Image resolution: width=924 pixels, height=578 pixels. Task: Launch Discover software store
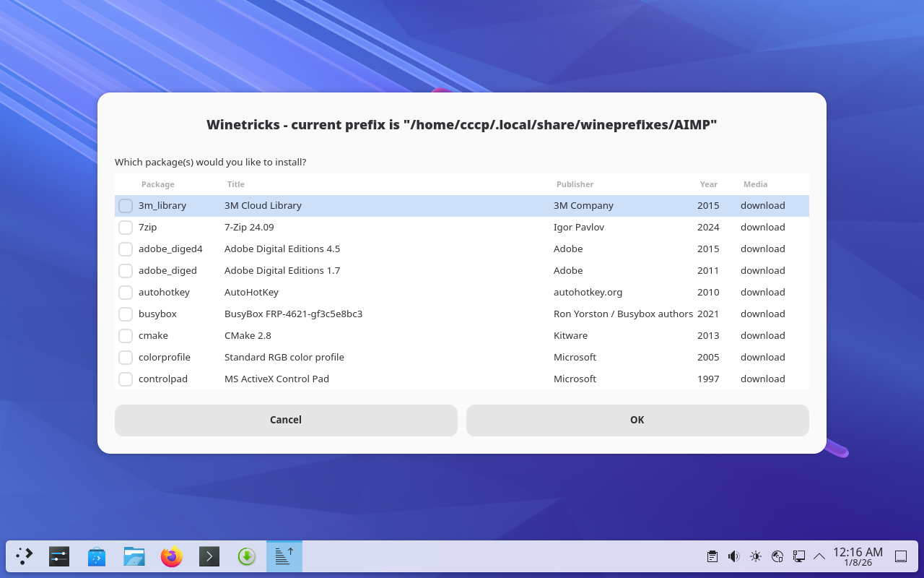coord(97,556)
